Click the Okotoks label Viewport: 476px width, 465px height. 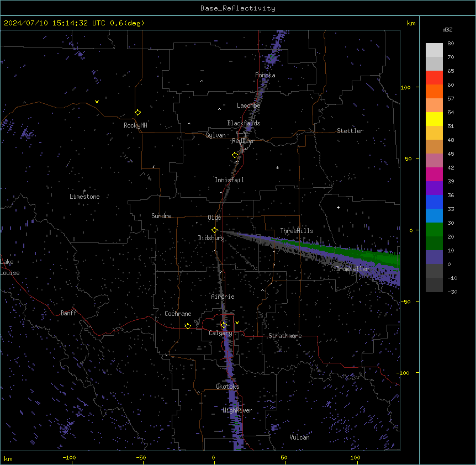click(x=228, y=387)
